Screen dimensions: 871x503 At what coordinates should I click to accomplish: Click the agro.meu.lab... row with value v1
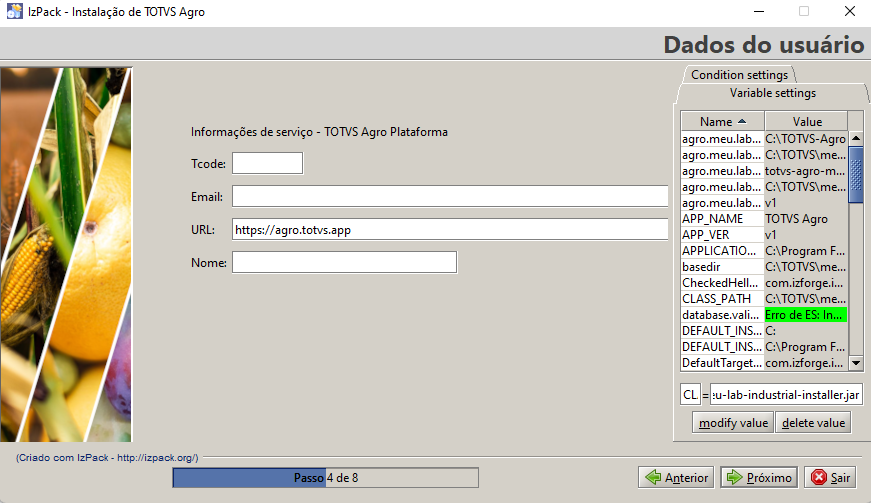(x=764, y=203)
